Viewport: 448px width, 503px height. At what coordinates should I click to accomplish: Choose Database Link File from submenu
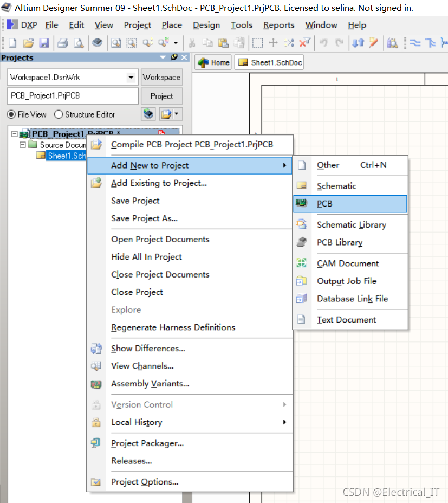[x=350, y=299]
